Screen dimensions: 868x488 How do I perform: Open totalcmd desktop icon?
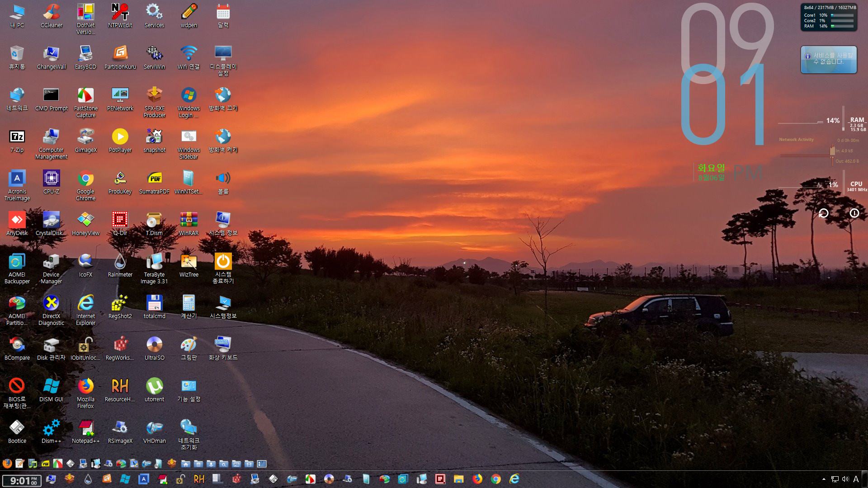coord(154,307)
